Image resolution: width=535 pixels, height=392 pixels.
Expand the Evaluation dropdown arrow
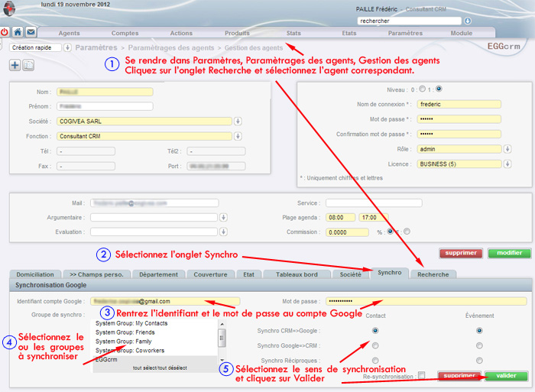pyautogui.click(x=223, y=232)
